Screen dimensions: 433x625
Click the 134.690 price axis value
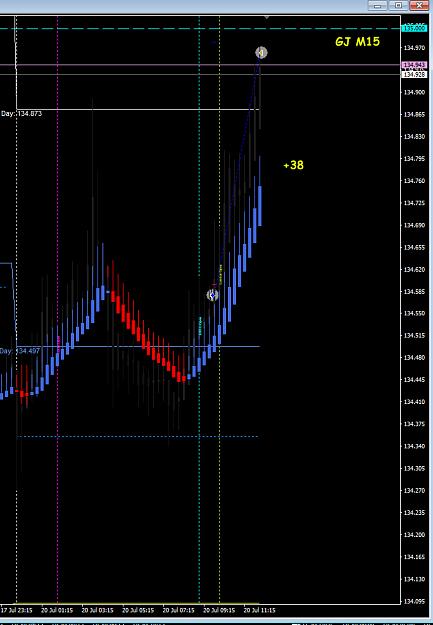414,225
